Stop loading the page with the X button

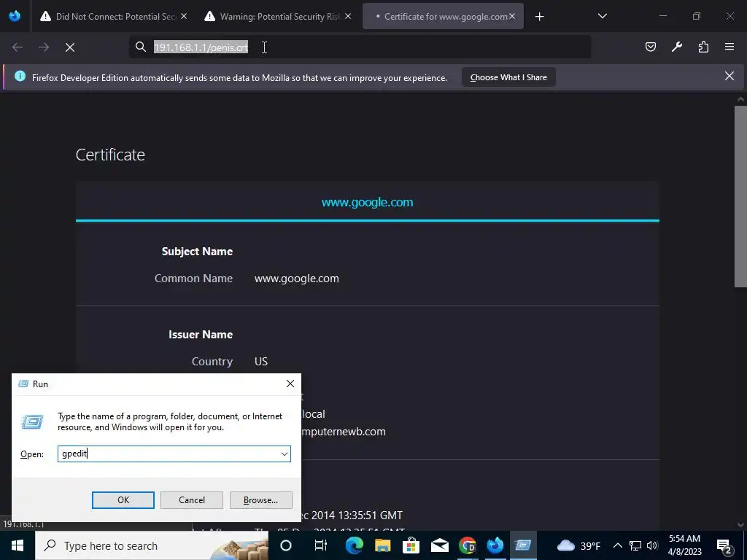click(70, 47)
